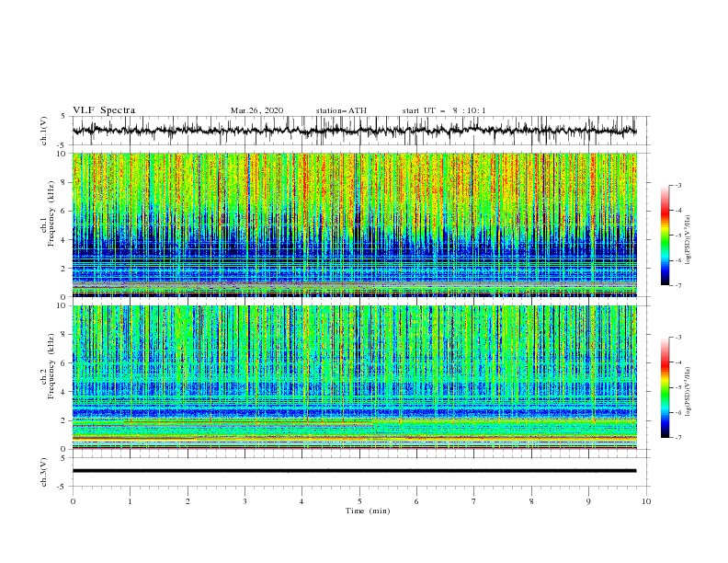Click the 'station=ATH' header label

[x=341, y=110]
